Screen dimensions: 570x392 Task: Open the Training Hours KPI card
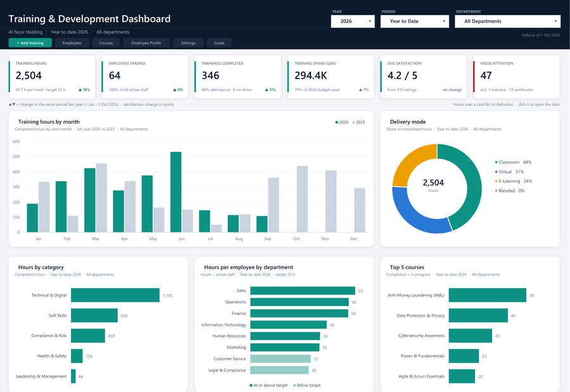coord(52,77)
